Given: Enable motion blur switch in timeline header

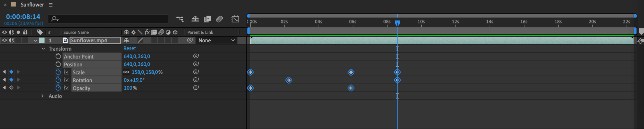Looking at the screenshot, I should [219, 19].
